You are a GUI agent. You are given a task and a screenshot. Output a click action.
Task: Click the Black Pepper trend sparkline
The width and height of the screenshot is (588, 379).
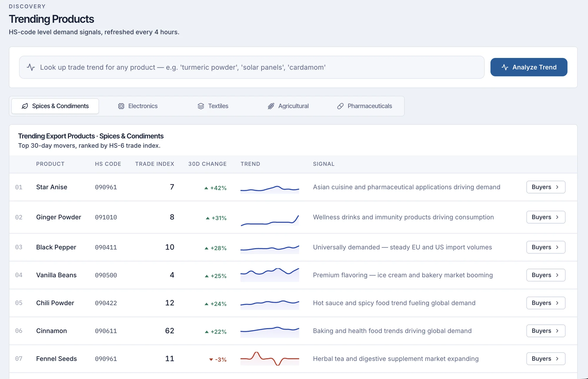click(270, 249)
